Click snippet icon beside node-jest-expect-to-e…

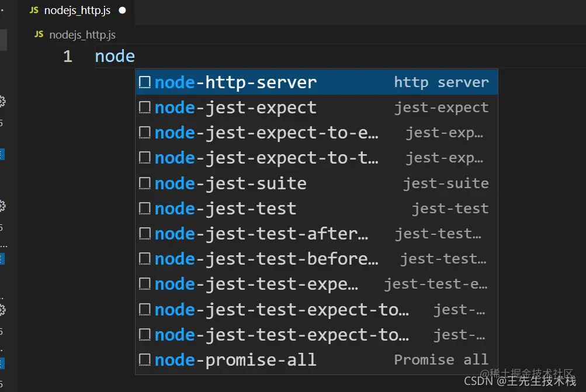point(145,133)
